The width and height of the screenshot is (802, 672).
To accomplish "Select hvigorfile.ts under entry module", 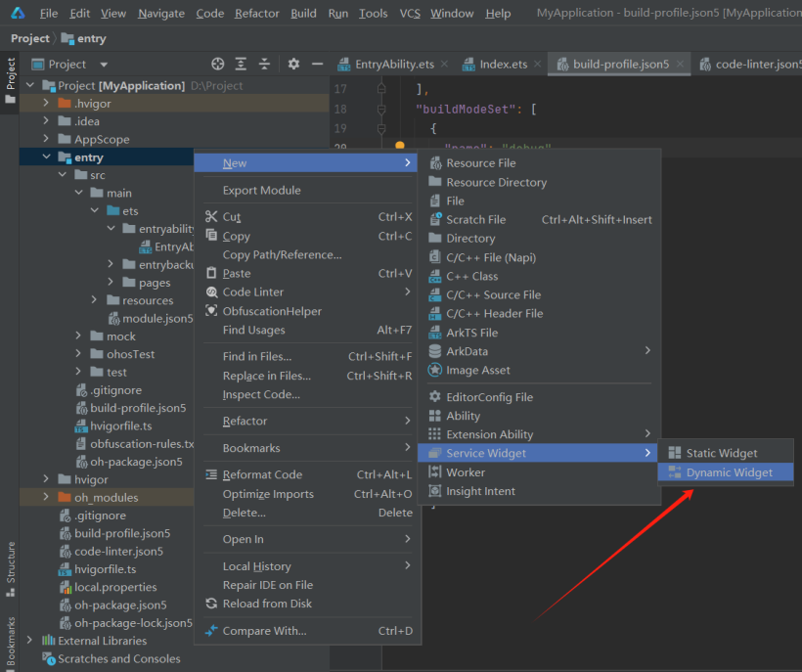I will pos(113,426).
